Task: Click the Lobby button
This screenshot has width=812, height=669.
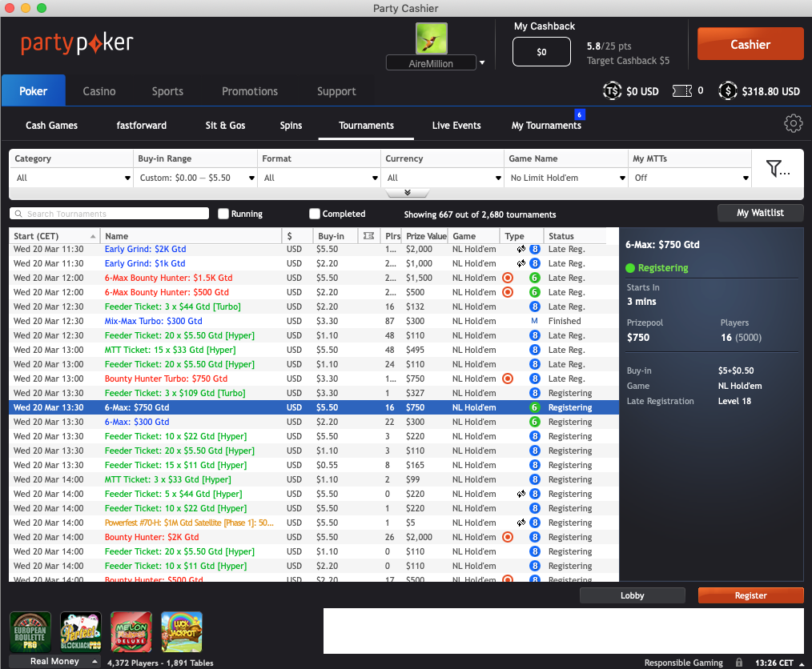Action: (x=633, y=595)
